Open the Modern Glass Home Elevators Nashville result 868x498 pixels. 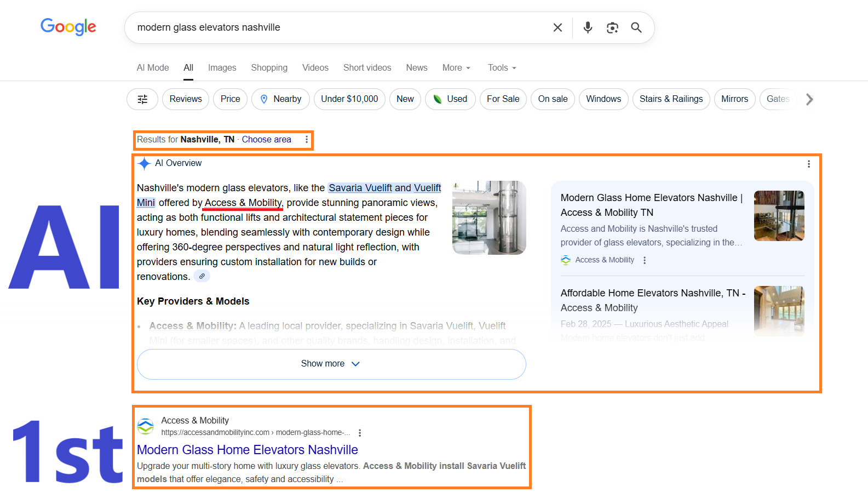pos(247,450)
